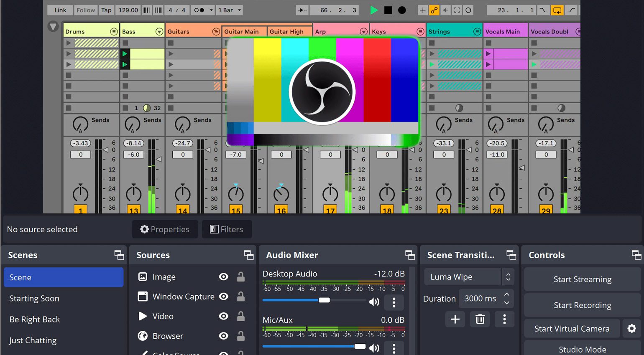Select the 129.00 tempo field
644x355 pixels.
point(128,10)
